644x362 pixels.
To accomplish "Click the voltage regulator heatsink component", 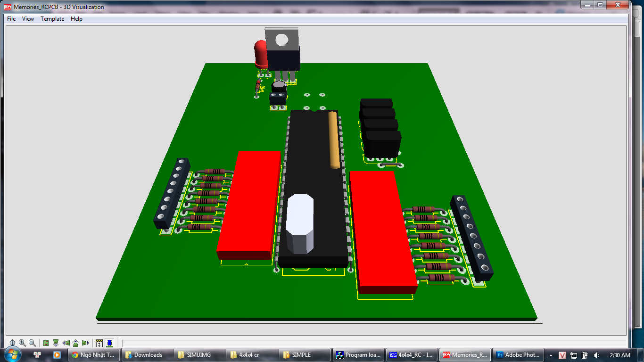I will click(x=282, y=49).
